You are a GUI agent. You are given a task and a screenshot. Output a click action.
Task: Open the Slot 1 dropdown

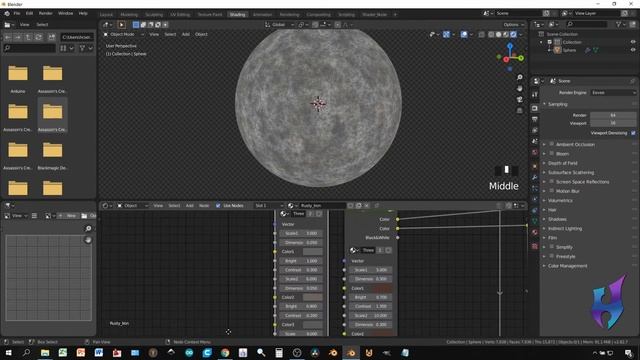click(268, 205)
